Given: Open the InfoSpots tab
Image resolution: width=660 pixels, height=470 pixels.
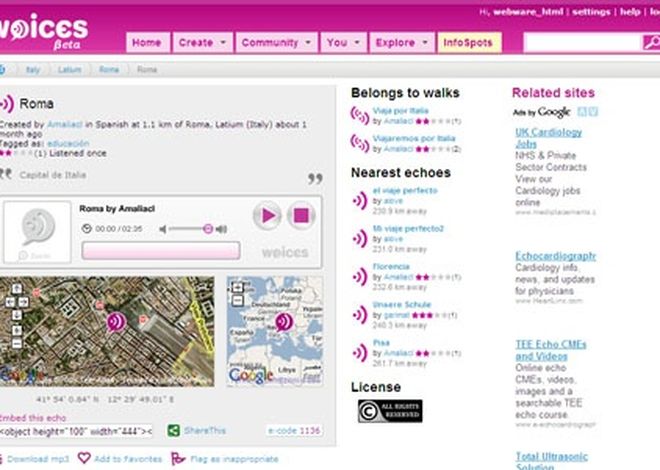Looking at the screenshot, I should pos(469,42).
